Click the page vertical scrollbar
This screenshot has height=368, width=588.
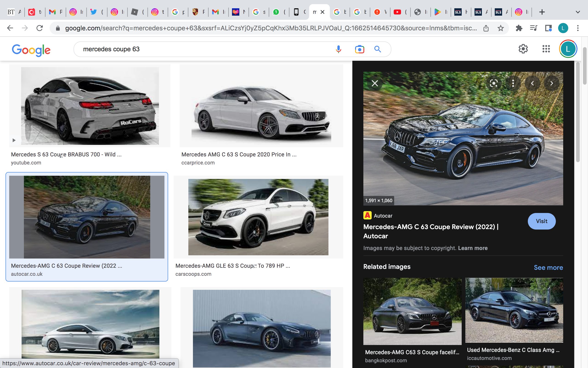(x=585, y=66)
